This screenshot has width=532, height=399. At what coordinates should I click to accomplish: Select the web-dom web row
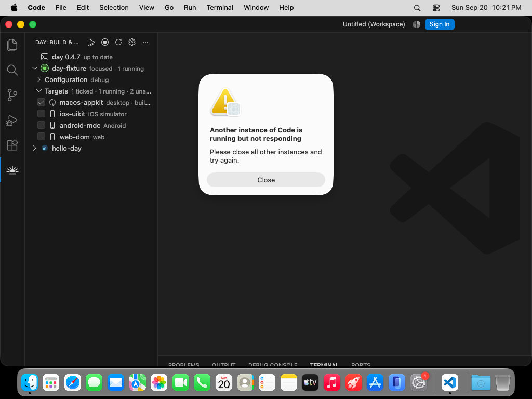tap(91, 137)
